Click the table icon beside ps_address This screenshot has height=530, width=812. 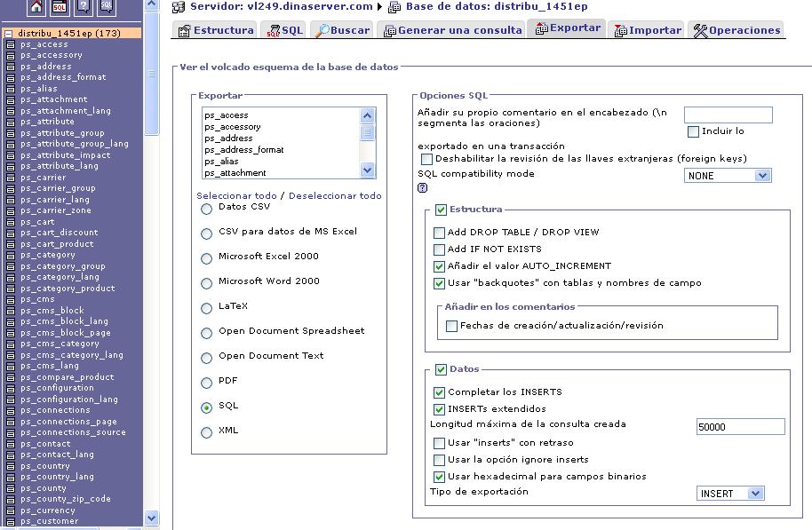click(11, 67)
